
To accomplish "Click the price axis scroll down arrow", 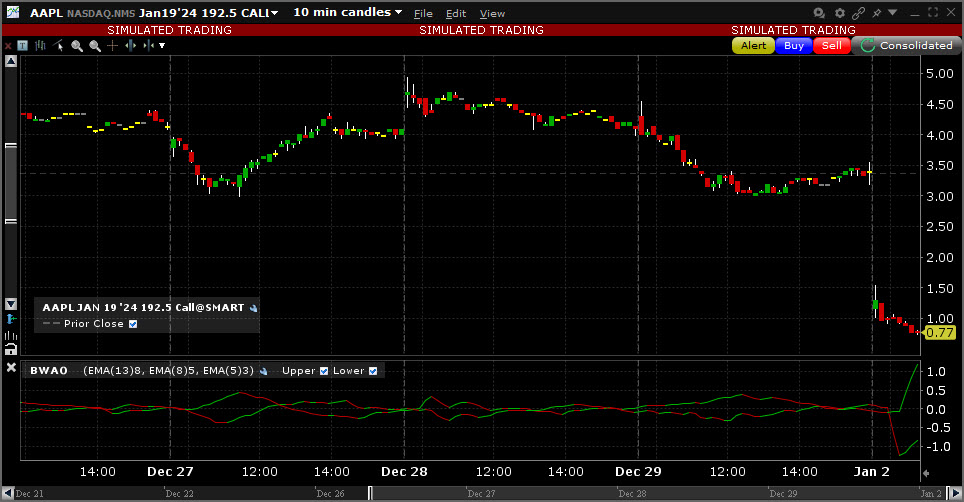I will 10,304.
